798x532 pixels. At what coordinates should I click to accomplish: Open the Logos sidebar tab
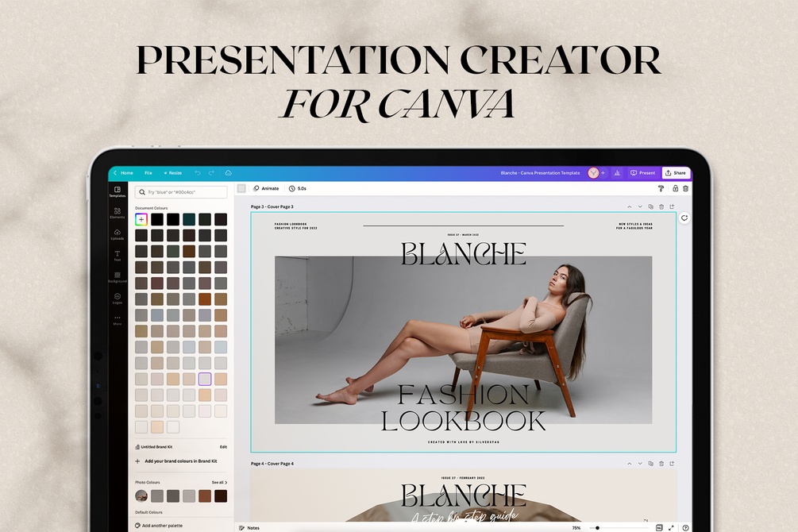[x=117, y=299]
